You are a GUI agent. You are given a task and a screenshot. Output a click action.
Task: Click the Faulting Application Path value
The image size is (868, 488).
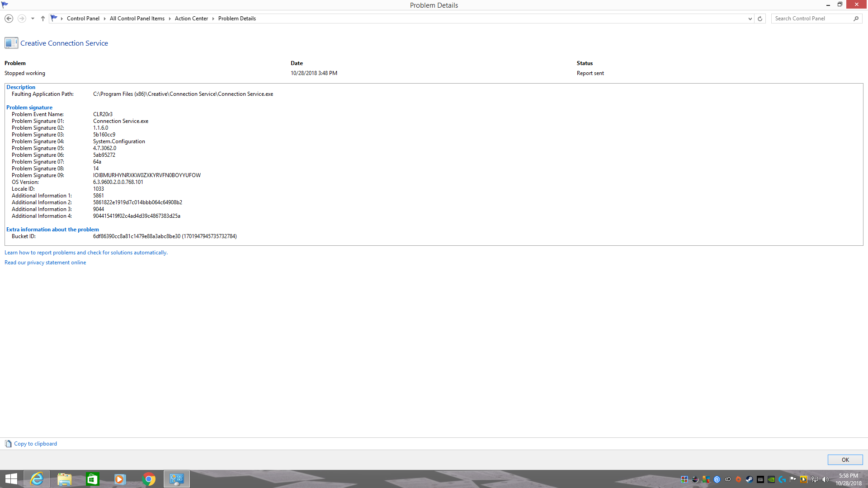pos(183,94)
